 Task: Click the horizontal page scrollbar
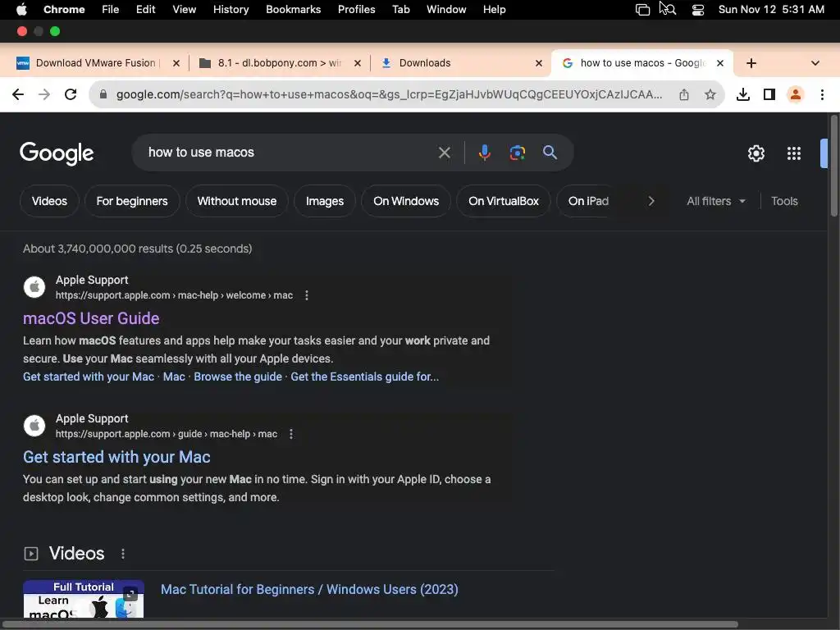pos(370,624)
